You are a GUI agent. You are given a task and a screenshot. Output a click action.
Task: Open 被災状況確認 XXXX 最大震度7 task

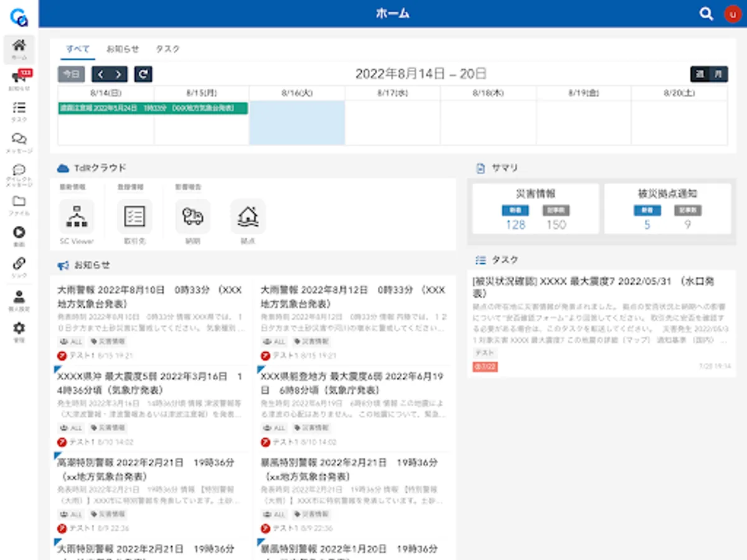tap(593, 287)
